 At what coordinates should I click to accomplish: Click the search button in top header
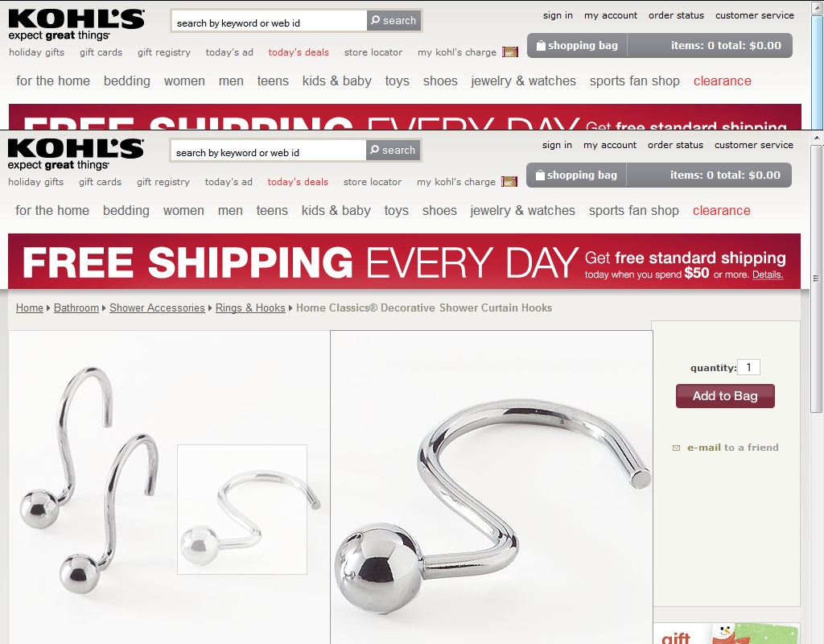(x=394, y=20)
